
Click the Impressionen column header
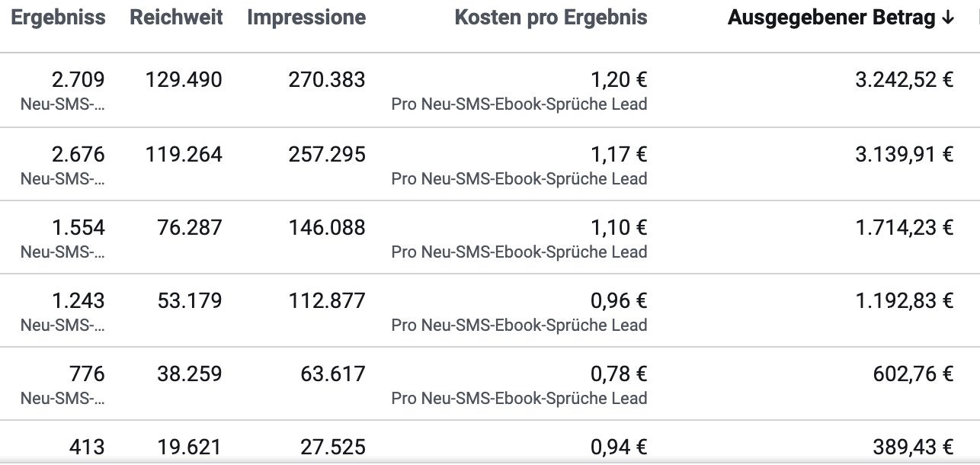[306, 18]
